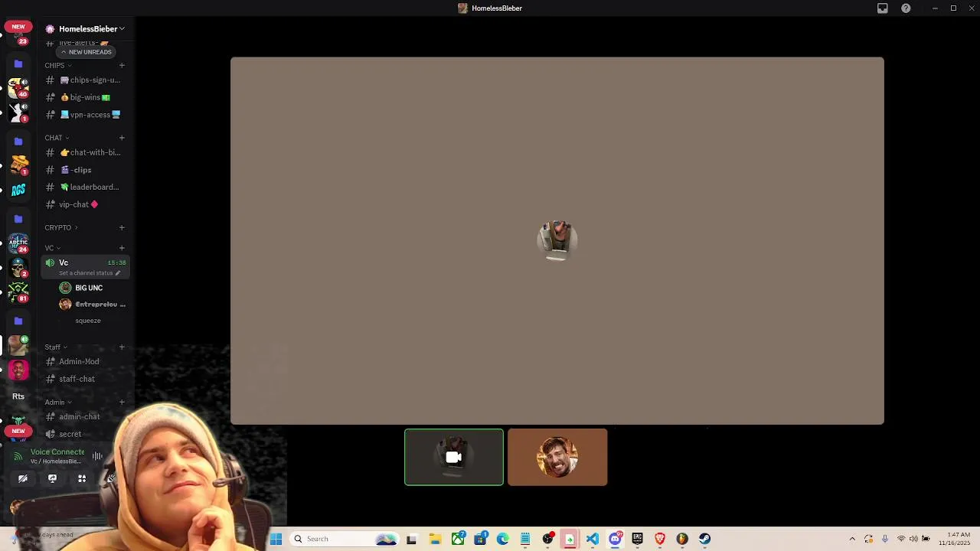Toggle noise suppression waveform icon

(97, 456)
